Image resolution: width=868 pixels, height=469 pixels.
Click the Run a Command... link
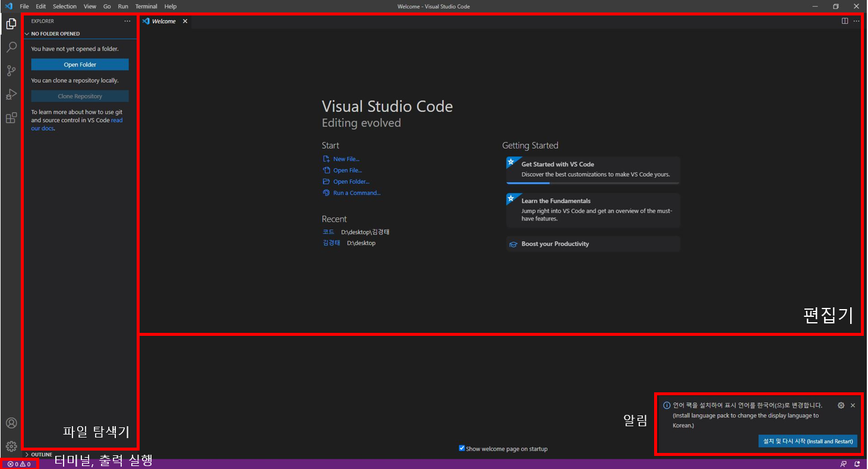click(357, 193)
